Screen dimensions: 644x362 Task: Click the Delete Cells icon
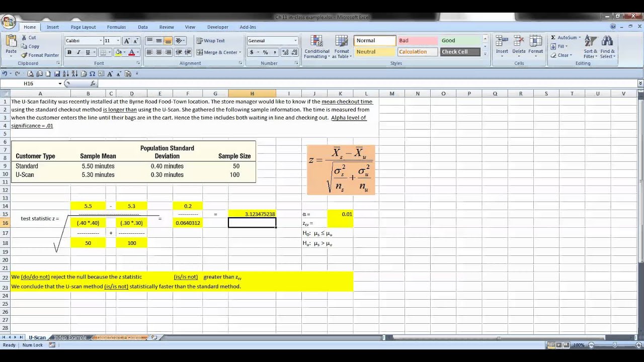coord(519,41)
